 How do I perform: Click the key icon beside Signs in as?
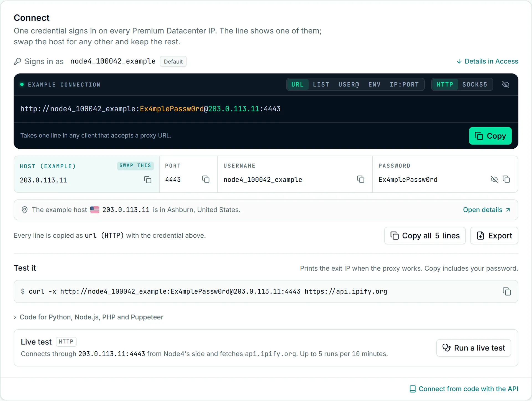pos(17,61)
